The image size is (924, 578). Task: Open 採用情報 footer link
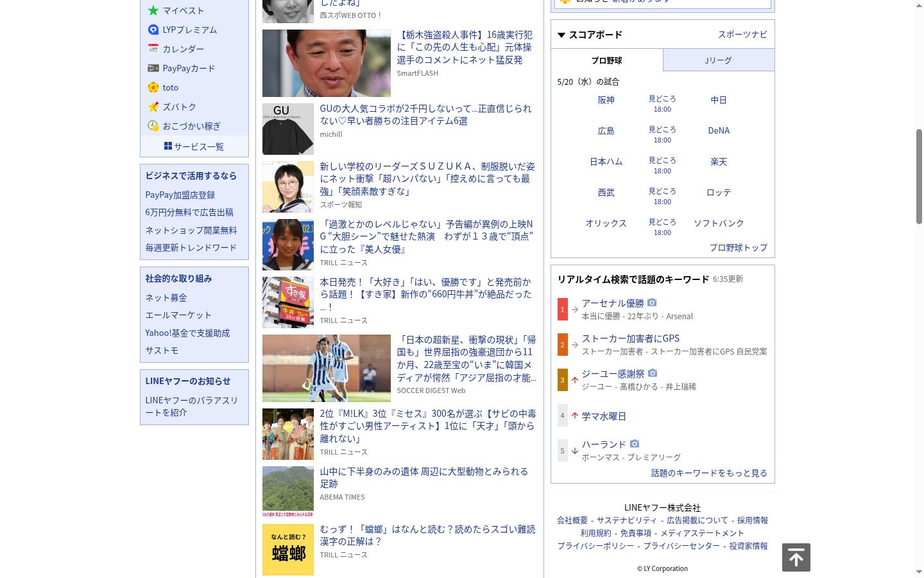coord(753,520)
